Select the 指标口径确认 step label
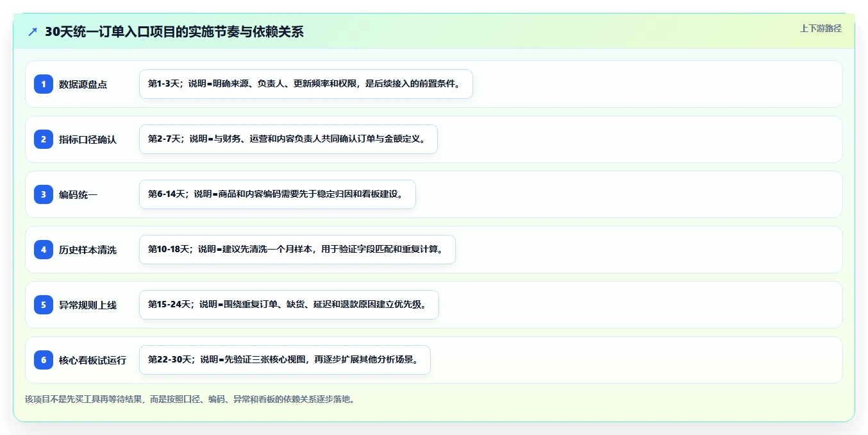The height and width of the screenshot is (435, 868). point(88,139)
